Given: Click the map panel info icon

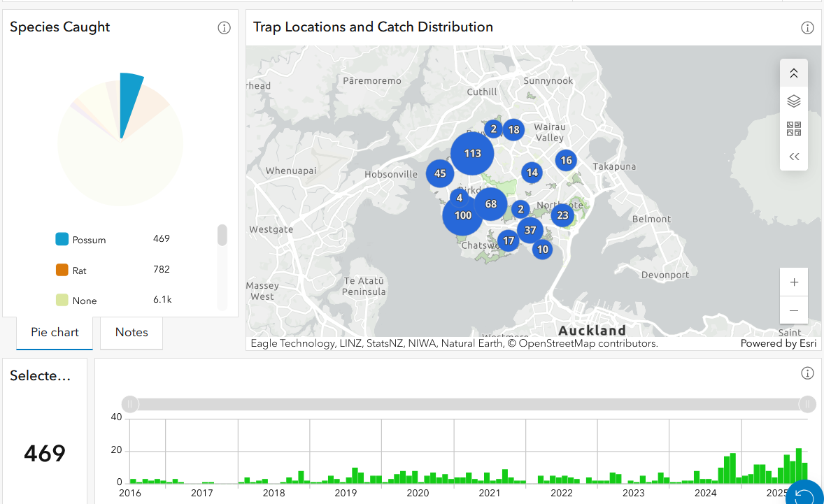Looking at the screenshot, I should click(807, 28).
